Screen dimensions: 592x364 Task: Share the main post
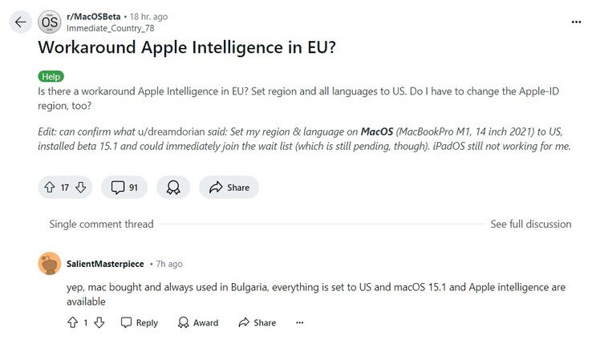(x=229, y=188)
